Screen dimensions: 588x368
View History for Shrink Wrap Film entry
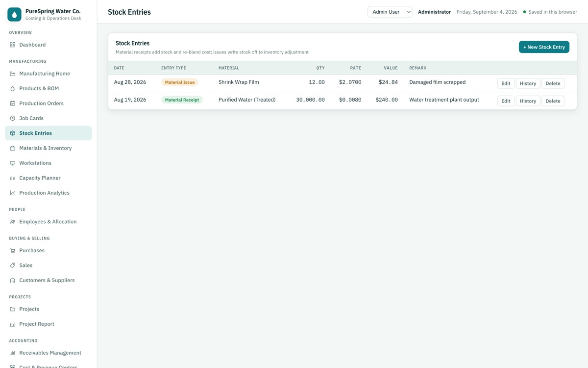(x=528, y=83)
